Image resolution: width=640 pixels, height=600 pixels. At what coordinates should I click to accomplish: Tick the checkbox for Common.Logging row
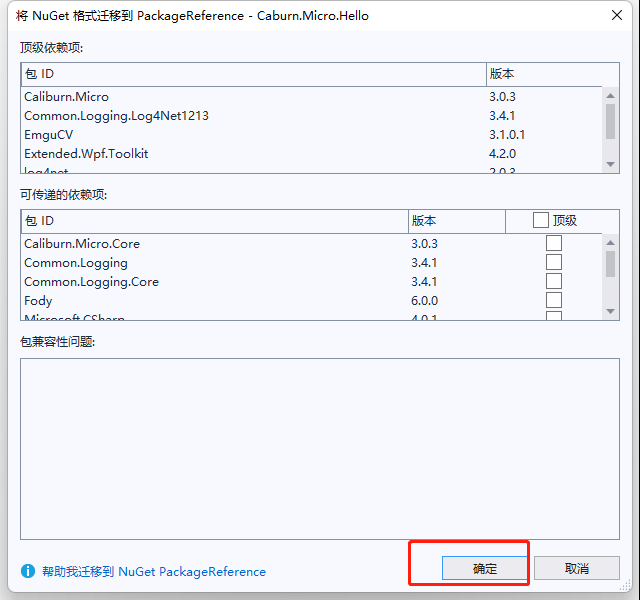(x=554, y=262)
